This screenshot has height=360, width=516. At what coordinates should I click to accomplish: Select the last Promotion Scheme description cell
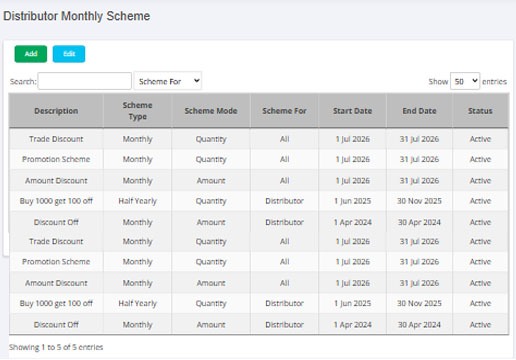pos(56,262)
